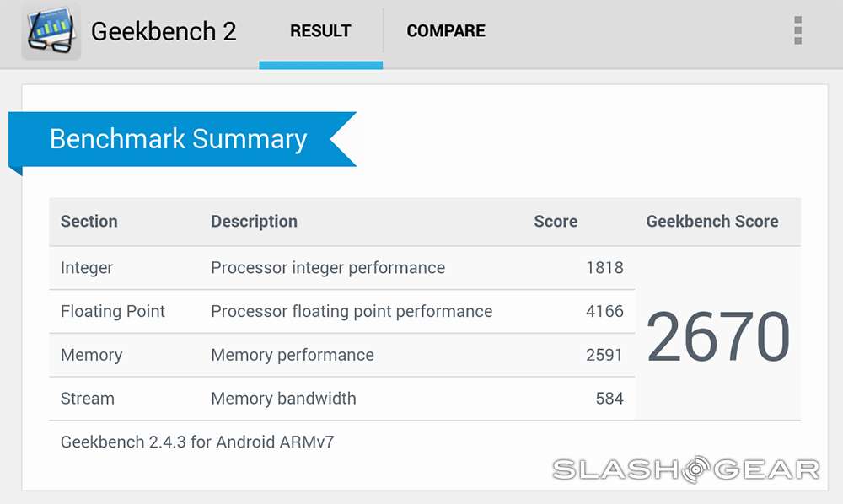This screenshot has height=504, width=843.
Task: Select the Integer section label
Action: [x=87, y=268]
